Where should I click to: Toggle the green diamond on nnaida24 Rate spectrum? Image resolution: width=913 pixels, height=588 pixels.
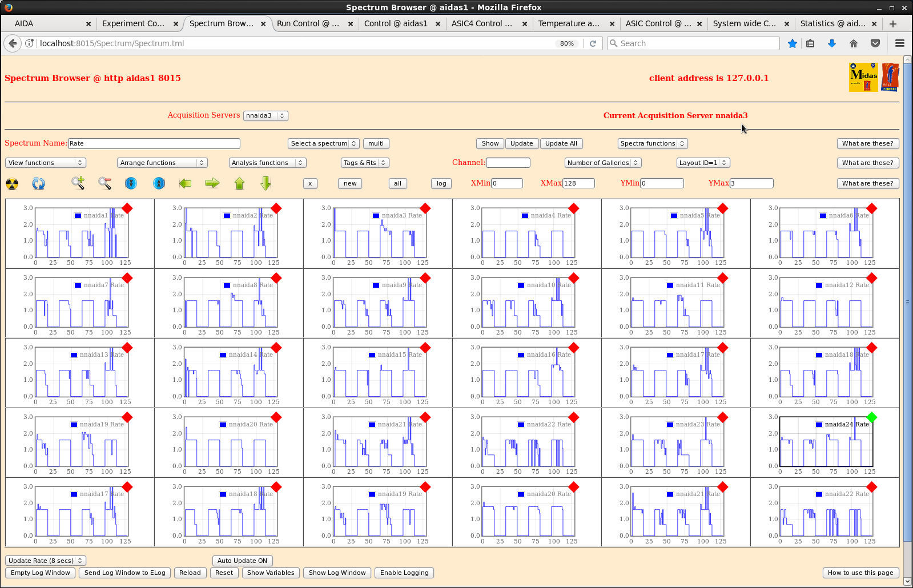(x=872, y=417)
